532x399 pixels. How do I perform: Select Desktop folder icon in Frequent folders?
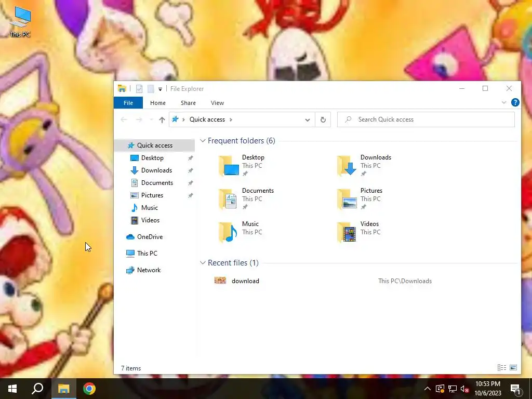click(x=229, y=166)
